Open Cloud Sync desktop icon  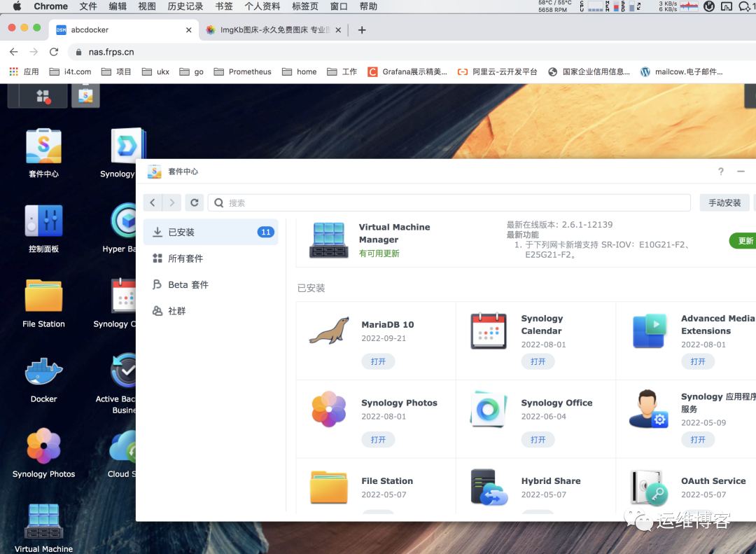[x=122, y=446]
